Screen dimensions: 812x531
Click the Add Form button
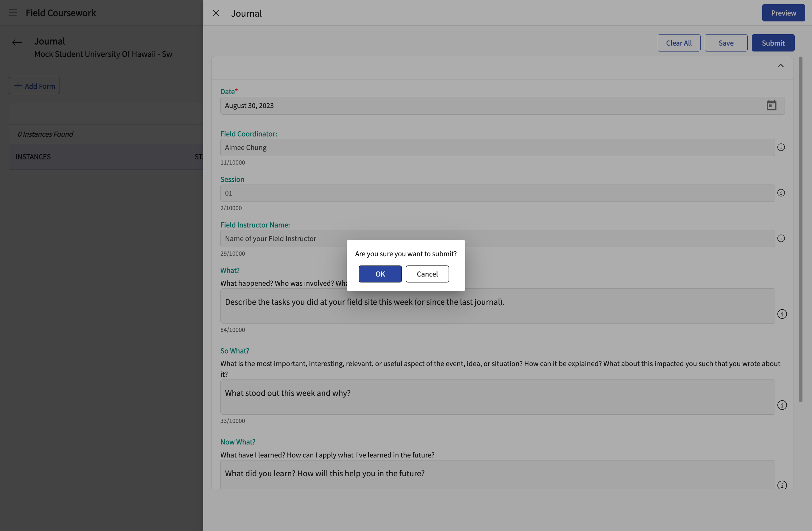pyautogui.click(x=34, y=85)
